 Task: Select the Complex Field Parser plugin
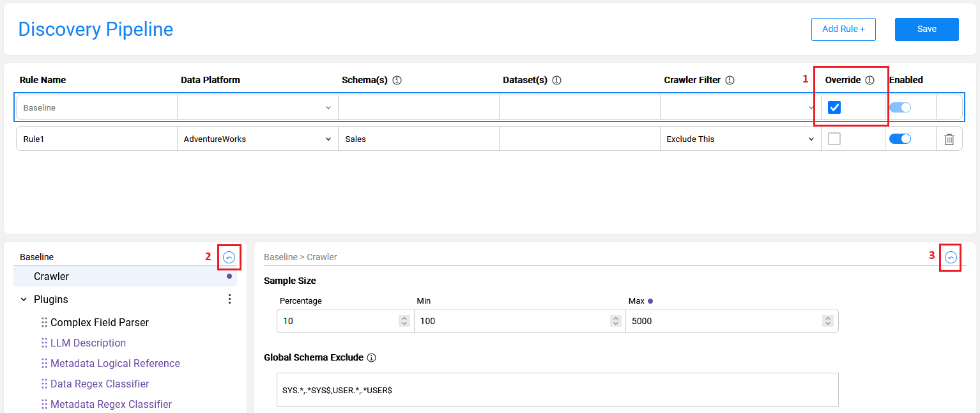click(100, 323)
